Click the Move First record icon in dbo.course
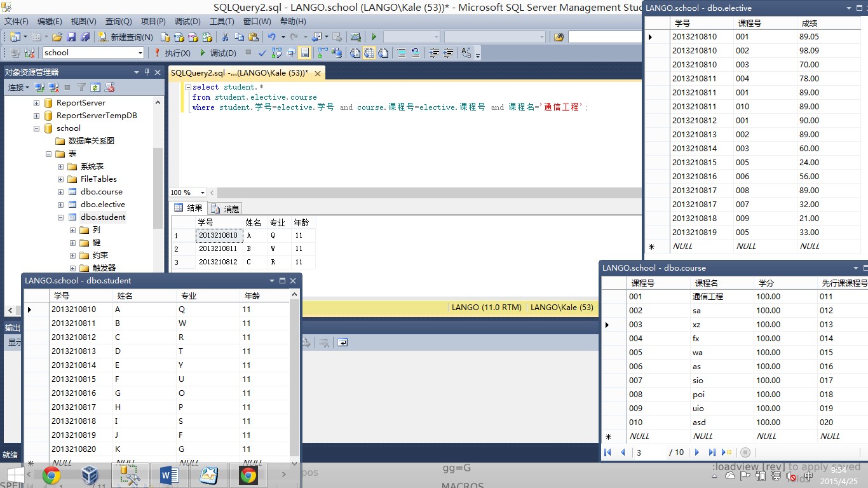Viewport: 868px width, 488px height. tap(607, 452)
